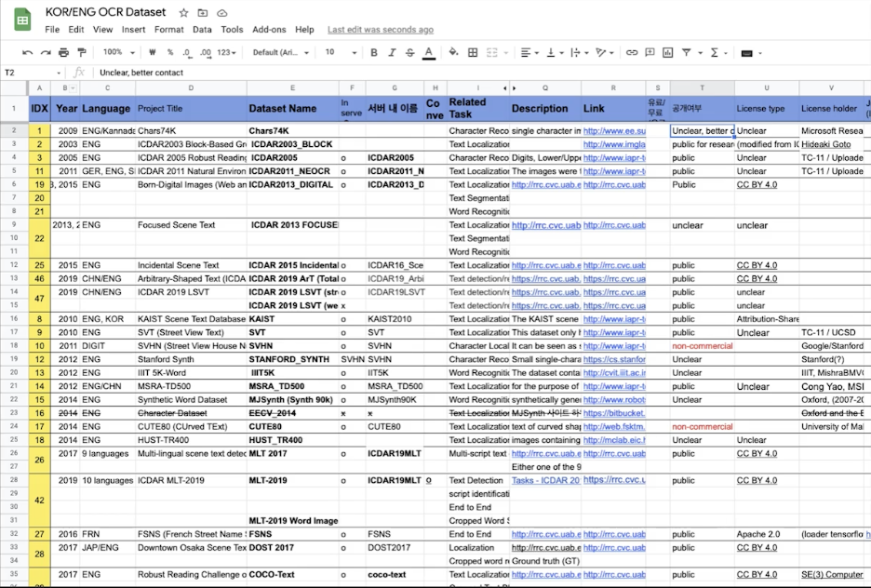This screenshot has height=588, width=871.
Task: Open the ICDAR2003 link http://www.imgla
Action: click(x=614, y=144)
